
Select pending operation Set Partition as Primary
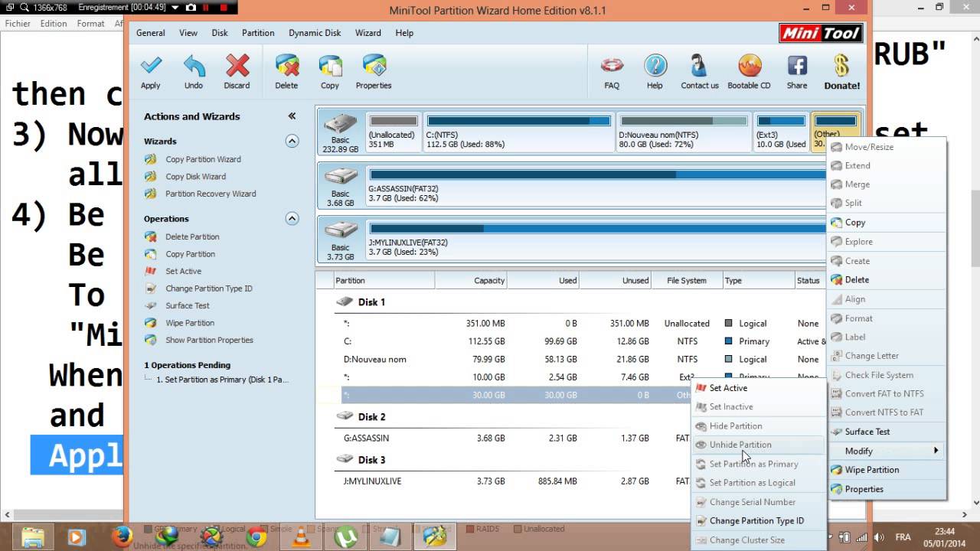pos(222,380)
